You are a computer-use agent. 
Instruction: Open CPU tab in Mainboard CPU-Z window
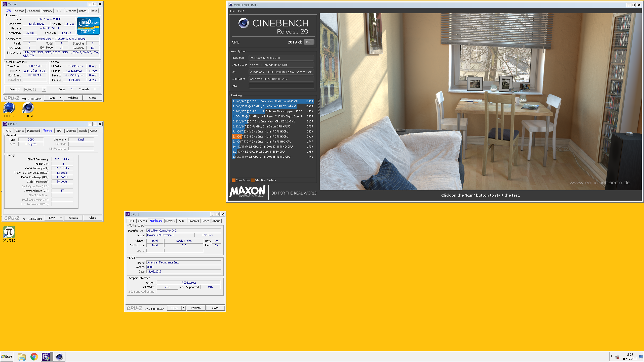131,221
